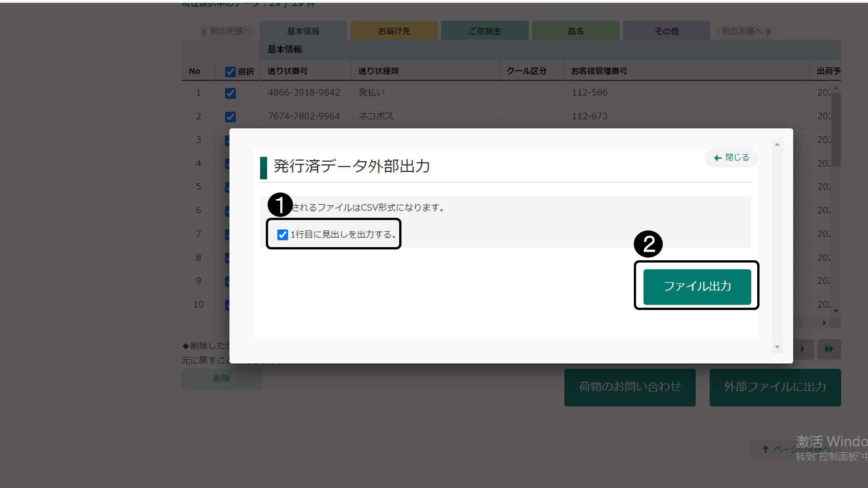The width and height of the screenshot is (868, 488).
Task: Switch to the お届け先 tab
Action: pyautogui.click(x=394, y=31)
